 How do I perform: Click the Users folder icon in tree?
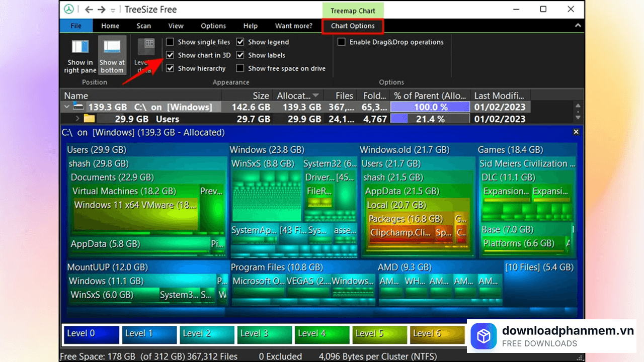pyautogui.click(x=89, y=119)
